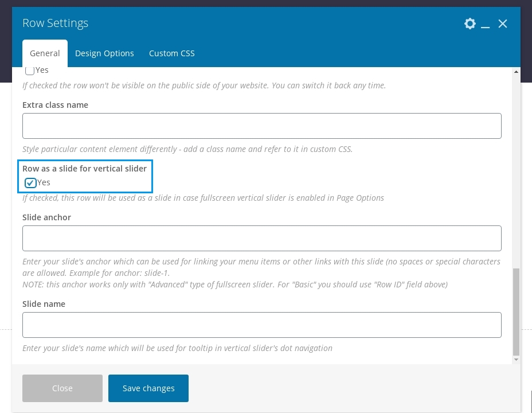Switch to the General tab
Image resolution: width=532 pixels, height=413 pixels.
[45, 53]
